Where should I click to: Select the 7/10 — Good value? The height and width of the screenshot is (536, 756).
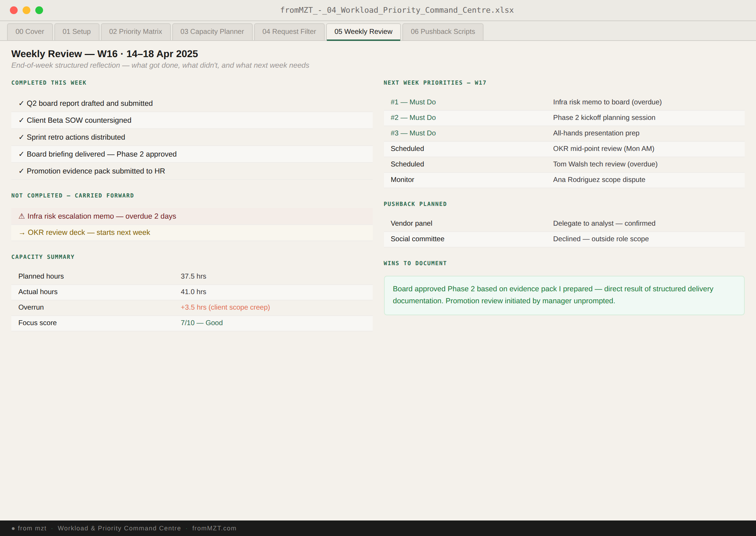click(x=202, y=323)
